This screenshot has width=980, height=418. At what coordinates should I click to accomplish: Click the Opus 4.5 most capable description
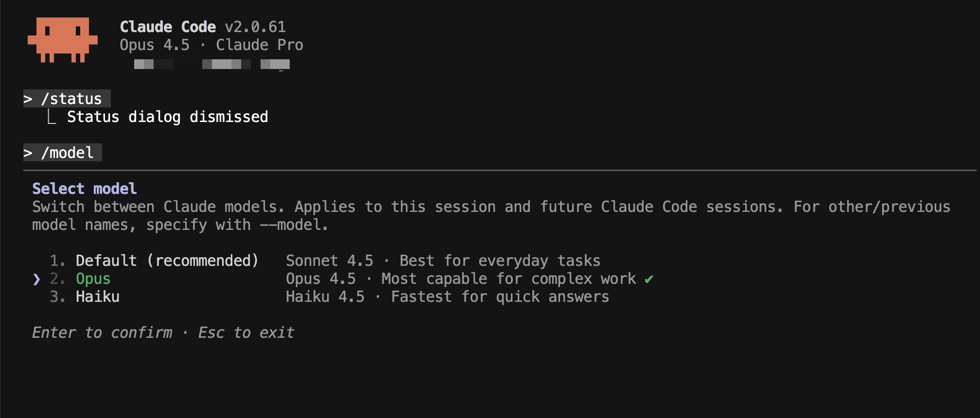pyautogui.click(x=460, y=279)
